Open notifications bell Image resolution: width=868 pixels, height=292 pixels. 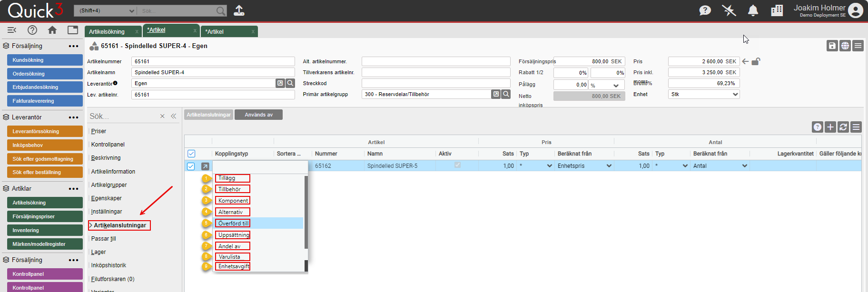click(x=753, y=10)
